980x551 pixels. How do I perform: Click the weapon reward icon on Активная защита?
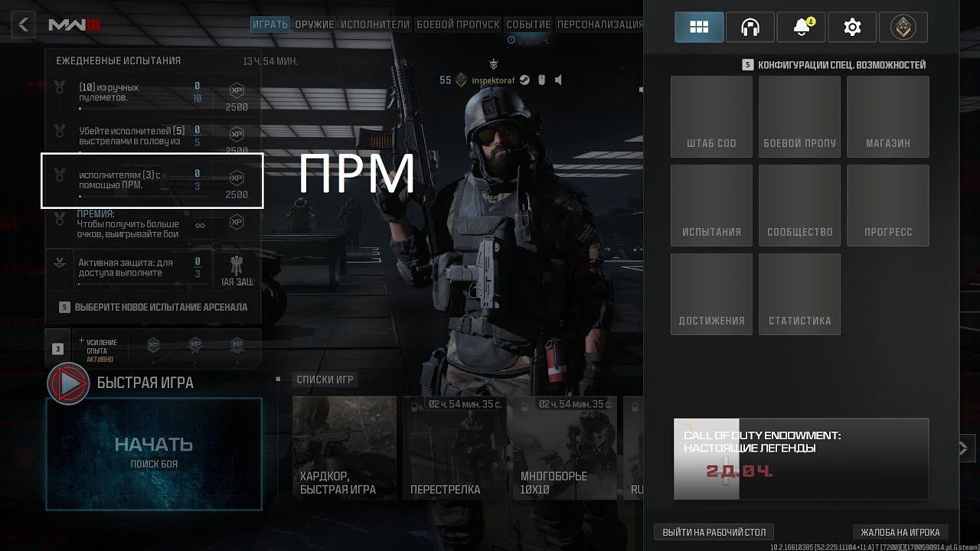click(236, 266)
